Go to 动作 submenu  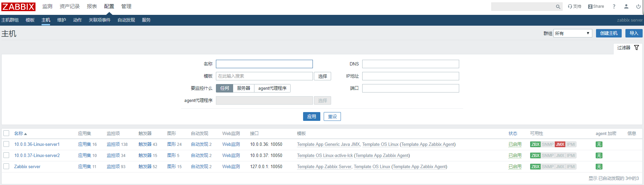[77, 20]
